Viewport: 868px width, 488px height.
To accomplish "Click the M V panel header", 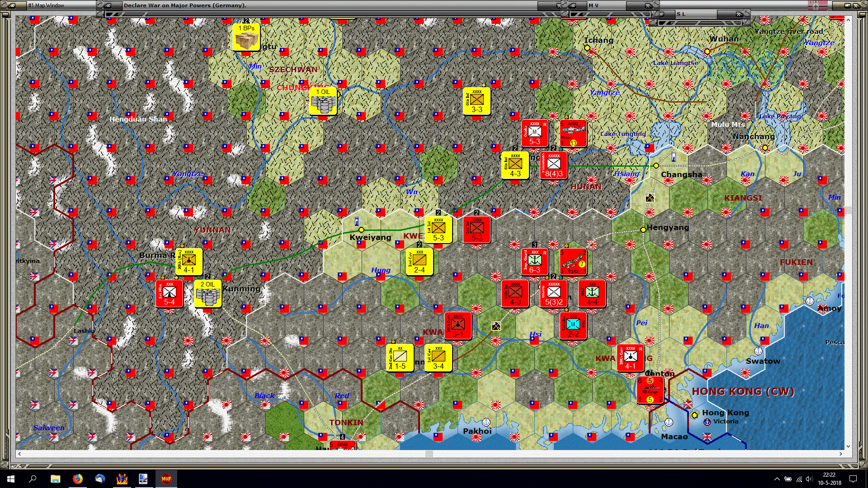I will (x=594, y=5).
